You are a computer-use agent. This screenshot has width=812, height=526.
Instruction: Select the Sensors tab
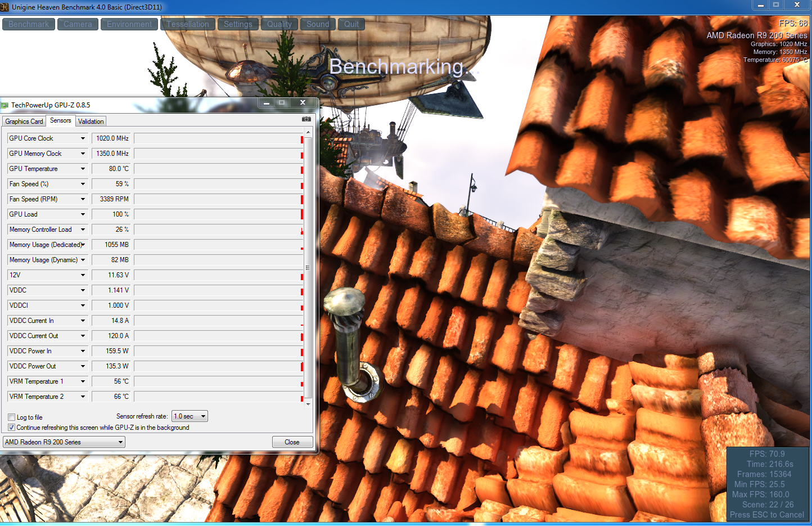coord(61,120)
